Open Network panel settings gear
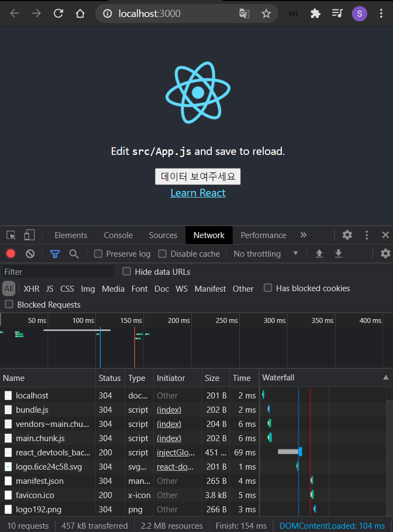Viewport: 393px width, 532px height. pyautogui.click(x=385, y=253)
